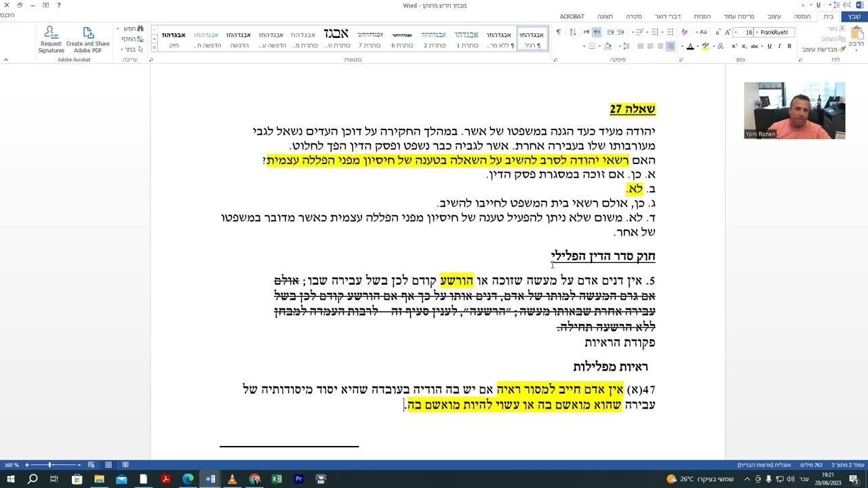
Task: Click the Numbering list icon
Action: pos(654,32)
